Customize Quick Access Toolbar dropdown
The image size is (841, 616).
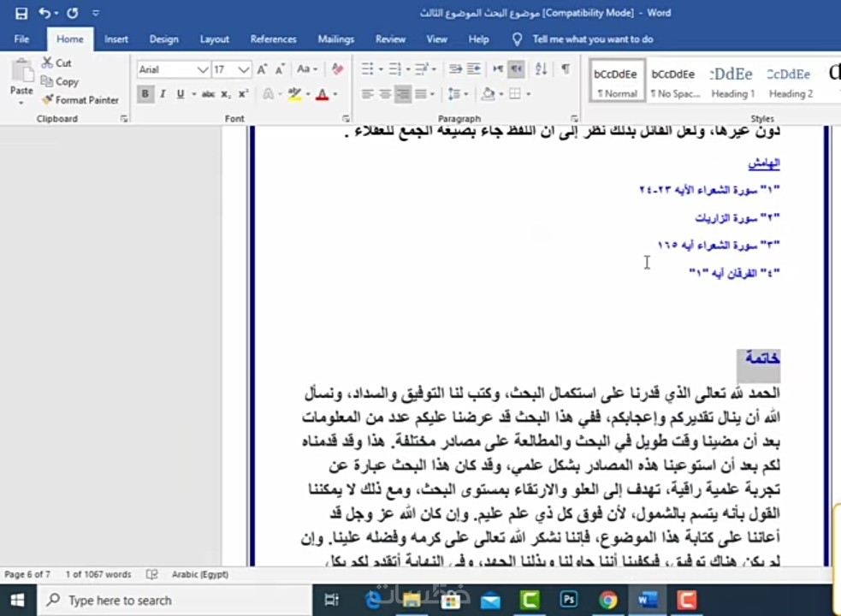pos(96,13)
